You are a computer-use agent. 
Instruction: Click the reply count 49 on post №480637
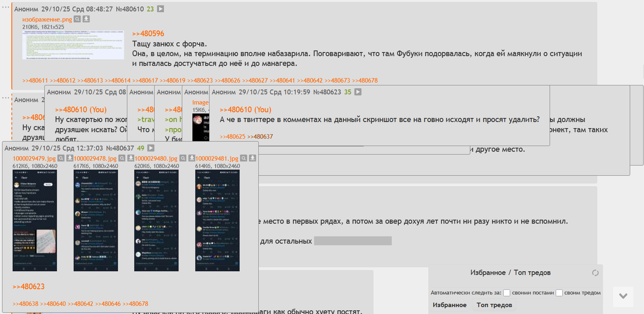pyautogui.click(x=140, y=148)
